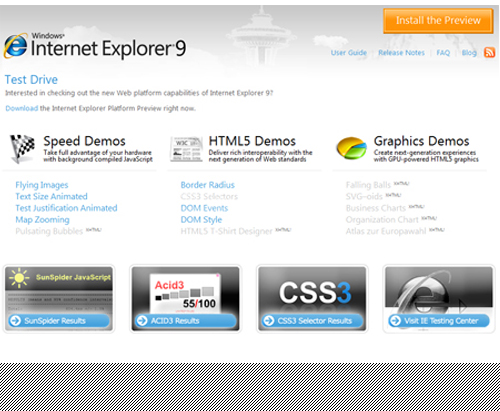Click the Download link
Screen dimensions: 500x411
tap(22, 108)
